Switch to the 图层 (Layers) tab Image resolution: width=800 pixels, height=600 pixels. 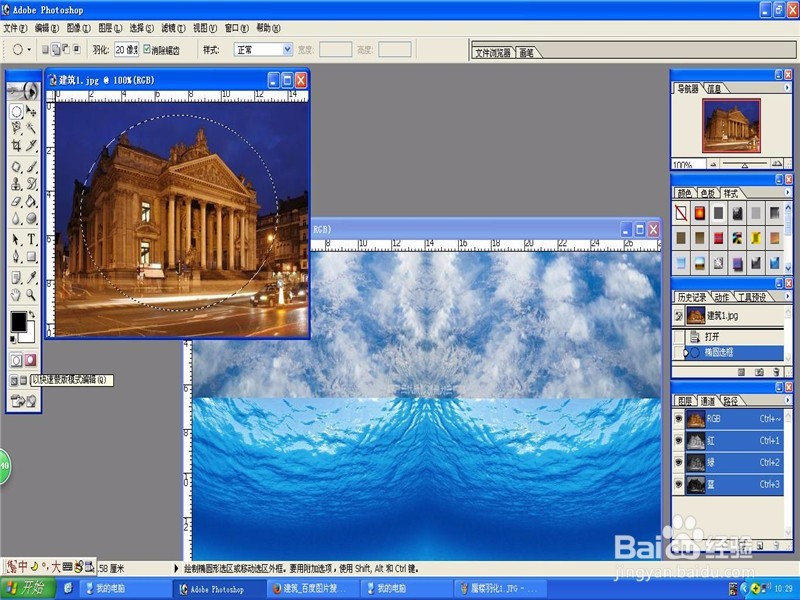pyautogui.click(x=685, y=401)
